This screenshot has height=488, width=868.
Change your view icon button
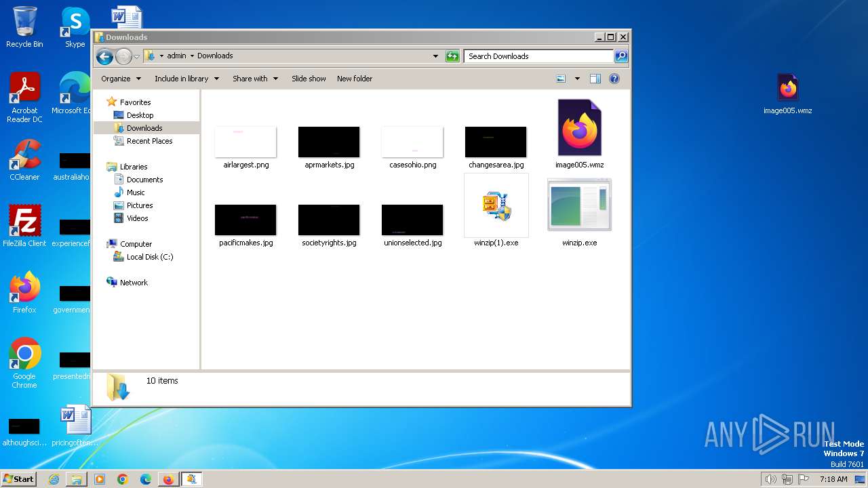pos(561,79)
